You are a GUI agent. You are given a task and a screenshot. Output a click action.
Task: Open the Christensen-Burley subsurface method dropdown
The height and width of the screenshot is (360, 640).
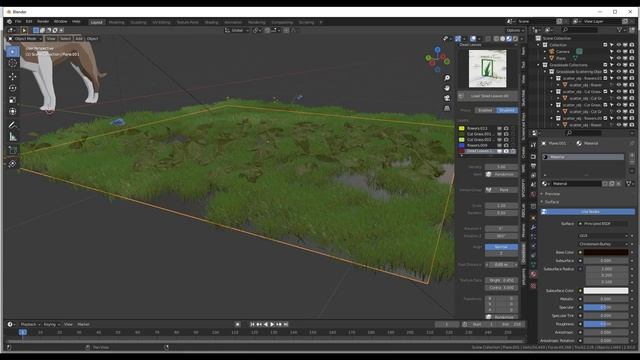[603, 244]
